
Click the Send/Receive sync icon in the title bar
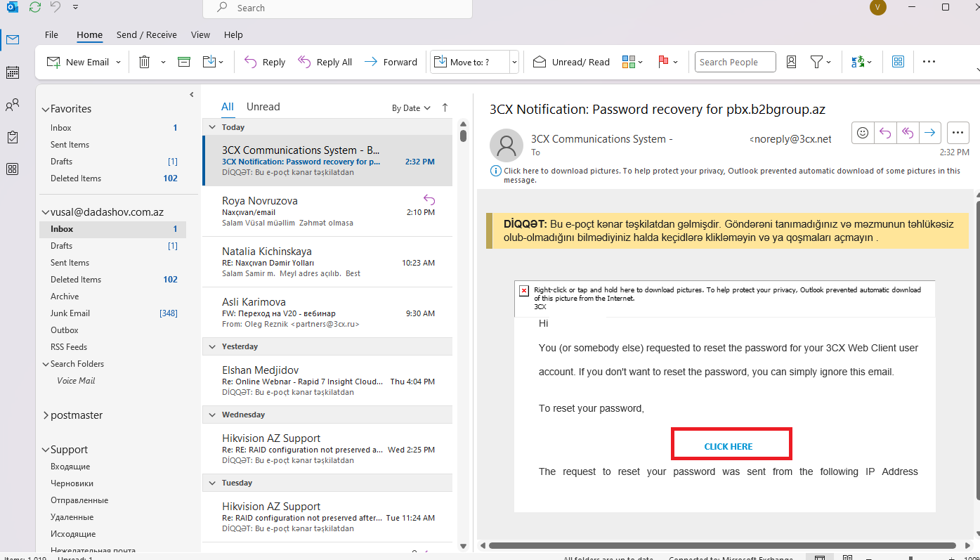(x=35, y=7)
